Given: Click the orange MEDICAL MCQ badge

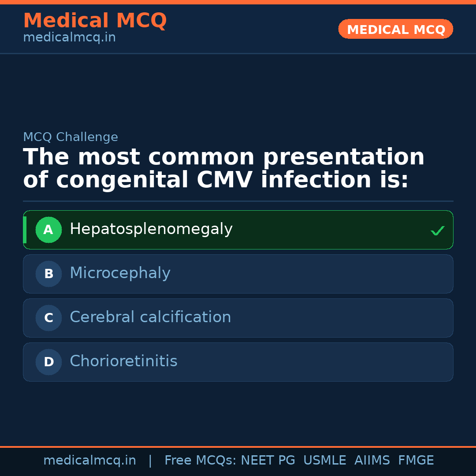Looking at the screenshot, I should click(395, 30).
